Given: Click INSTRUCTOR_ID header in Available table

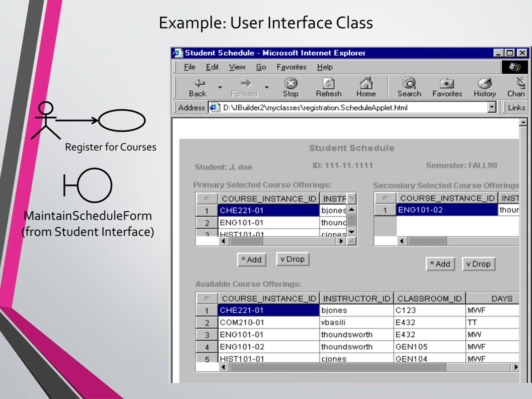Looking at the screenshot, I should point(357,298).
